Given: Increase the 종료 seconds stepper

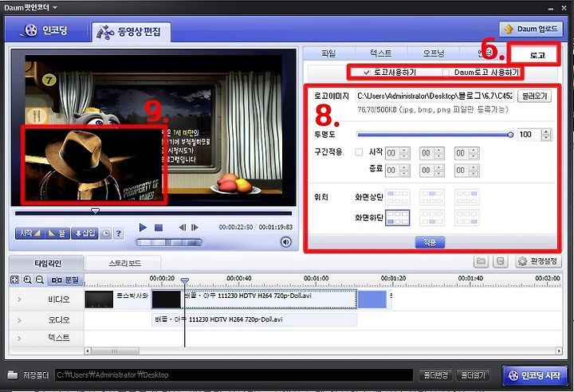Looking at the screenshot, I should [x=474, y=167].
